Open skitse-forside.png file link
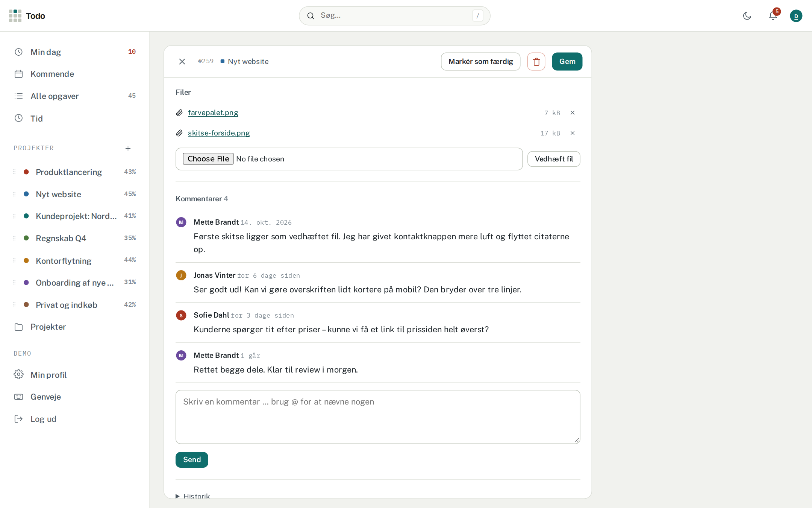This screenshot has height=508, width=812. (x=219, y=133)
